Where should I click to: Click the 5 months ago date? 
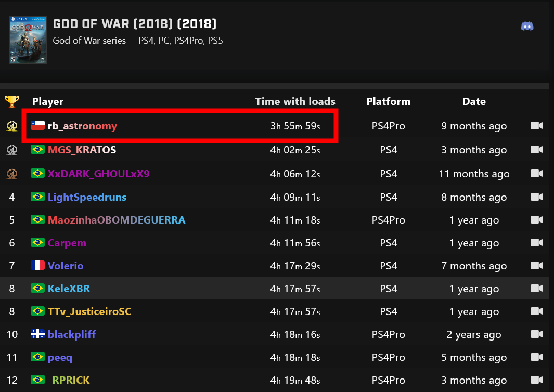pyautogui.click(x=474, y=357)
